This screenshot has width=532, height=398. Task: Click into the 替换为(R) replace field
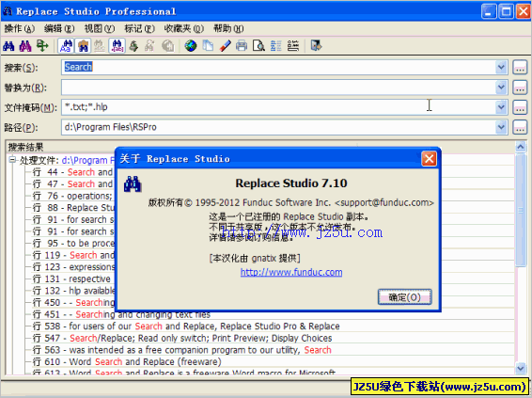tap(278, 88)
